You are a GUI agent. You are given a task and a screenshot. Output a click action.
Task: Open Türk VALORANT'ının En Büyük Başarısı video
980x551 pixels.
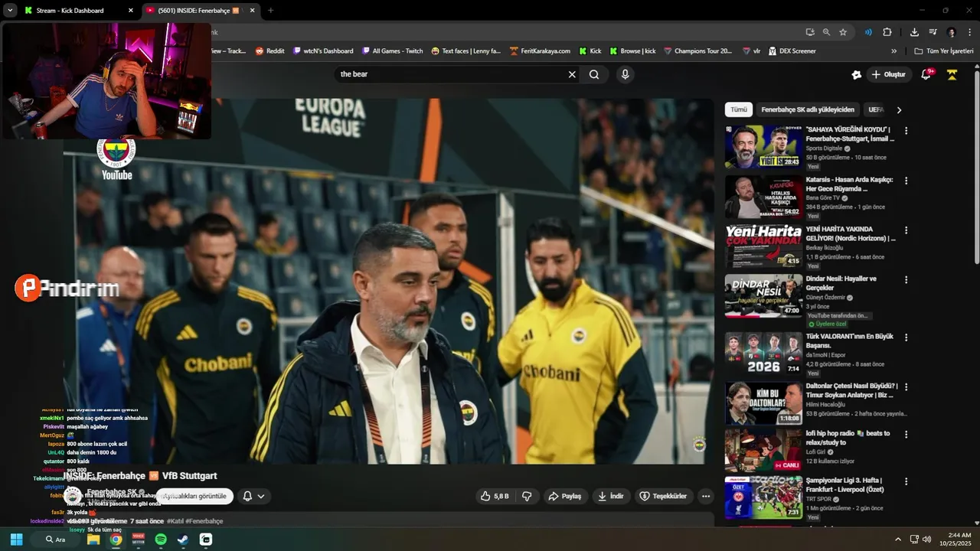click(849, 341)
